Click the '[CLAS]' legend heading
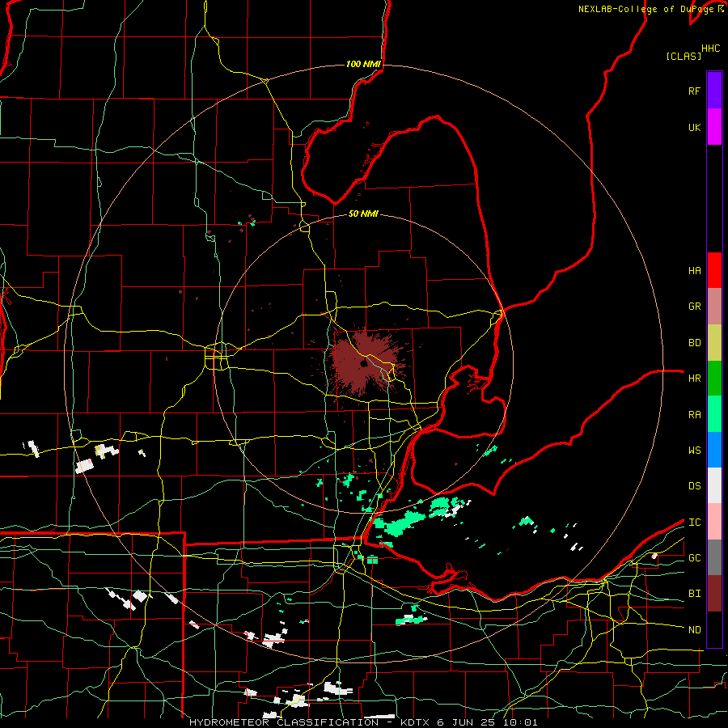The width and height of the screenshot is (728, 728). point(684,56)
